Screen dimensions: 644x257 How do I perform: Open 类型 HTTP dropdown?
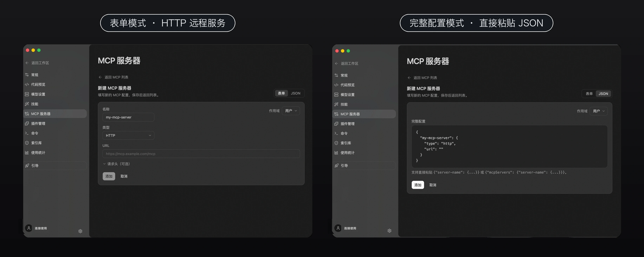click(128, 136)
